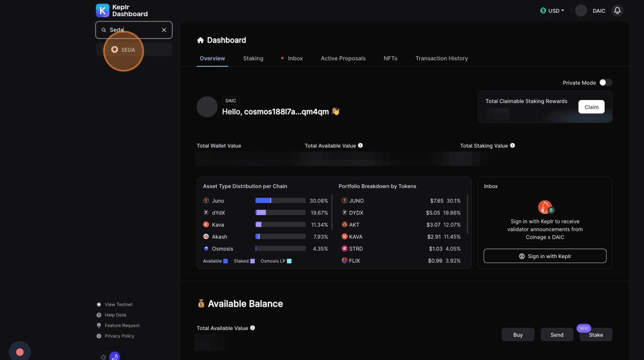Claim total staking rewards
Image resolution: width=644 pixels, height=360 pixels.
591,107
